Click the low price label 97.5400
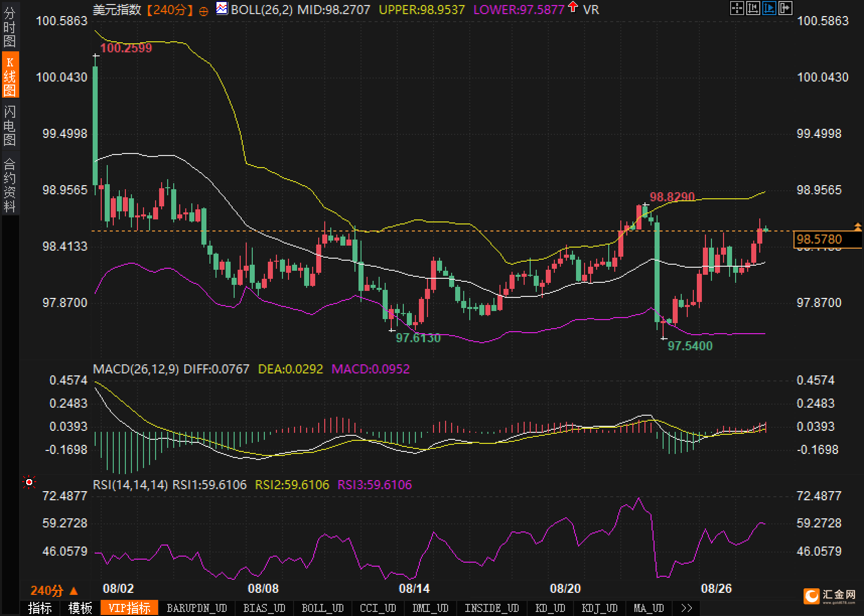864x616 pixels. coord(690,346)
